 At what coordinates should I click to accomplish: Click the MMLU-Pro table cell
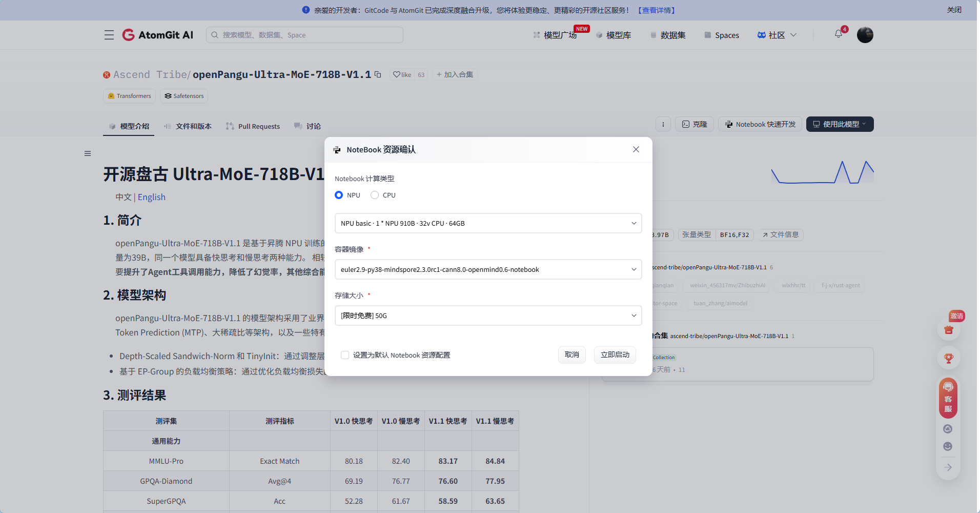(166, 461)
